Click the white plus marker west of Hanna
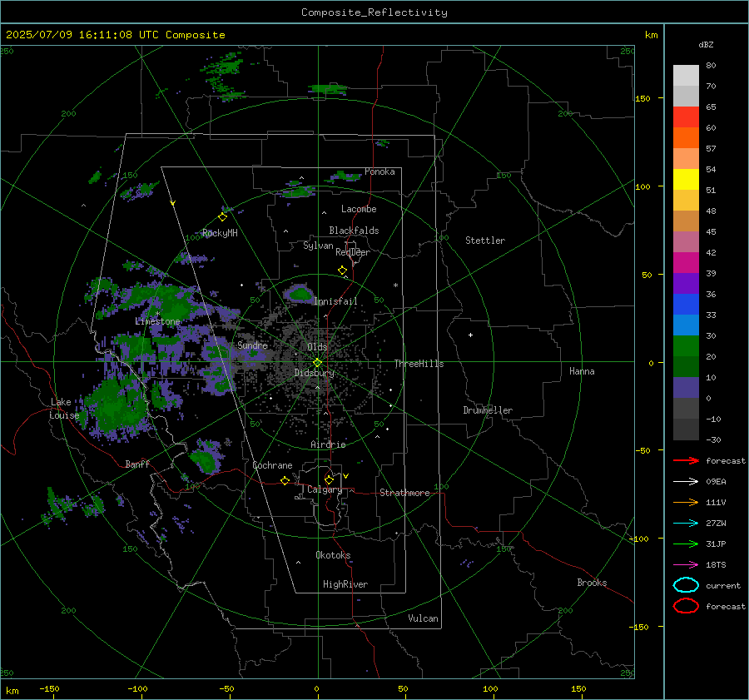 point(470,335)
